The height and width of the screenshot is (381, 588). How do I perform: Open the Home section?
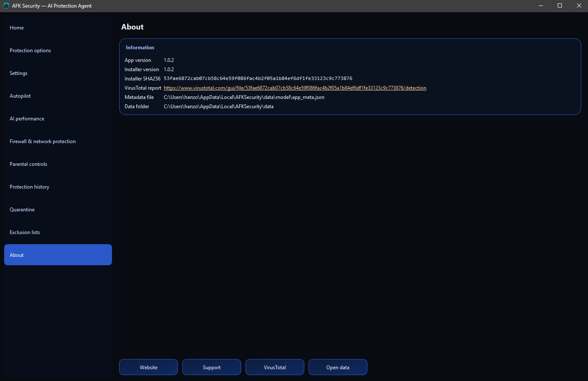tap(17, 27)
